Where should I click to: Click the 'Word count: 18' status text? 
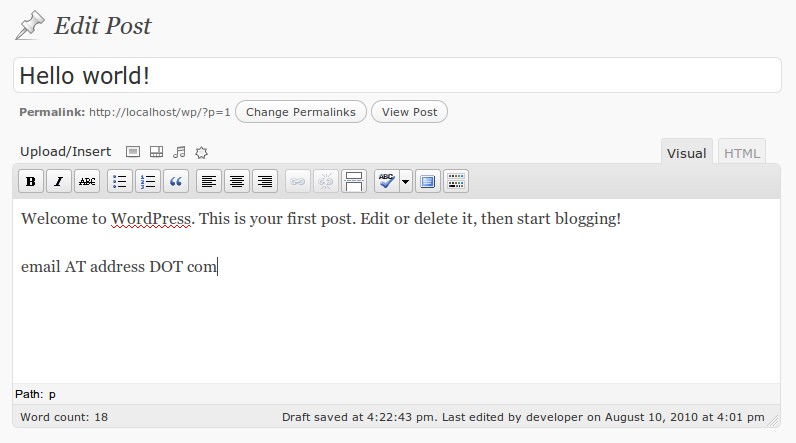tap(64, 417)
